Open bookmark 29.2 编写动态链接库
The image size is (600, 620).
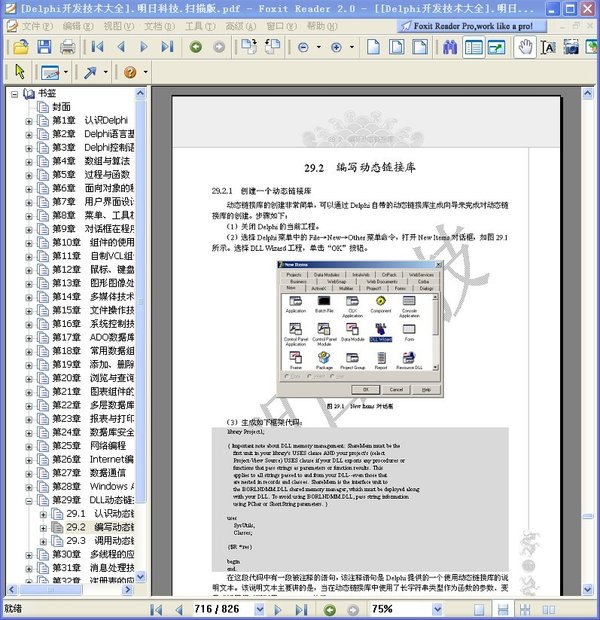click(x=100, y=527)
